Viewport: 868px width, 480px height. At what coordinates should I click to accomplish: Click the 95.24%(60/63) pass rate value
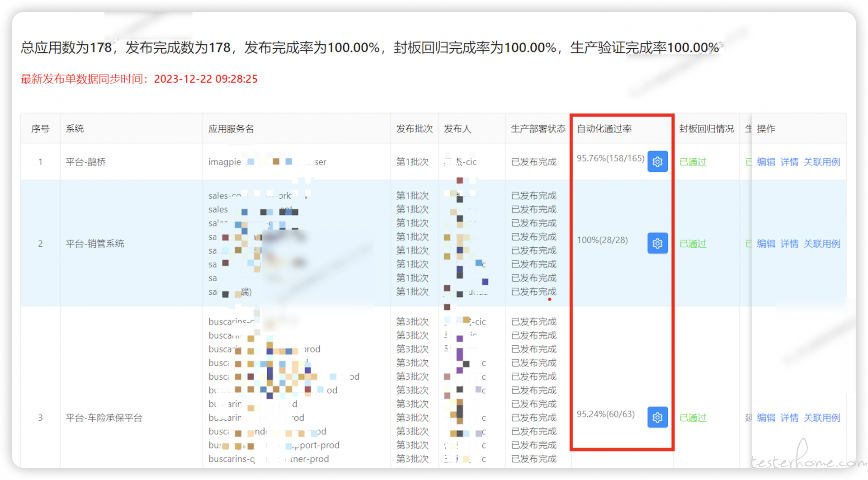[605, 414]
